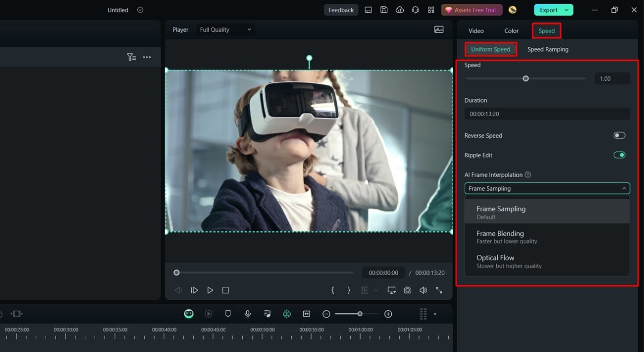The width and height of the screenshot is (644, 352).
Task: Play the video preview
Action: pyautogui.click(x=210, y=290)
